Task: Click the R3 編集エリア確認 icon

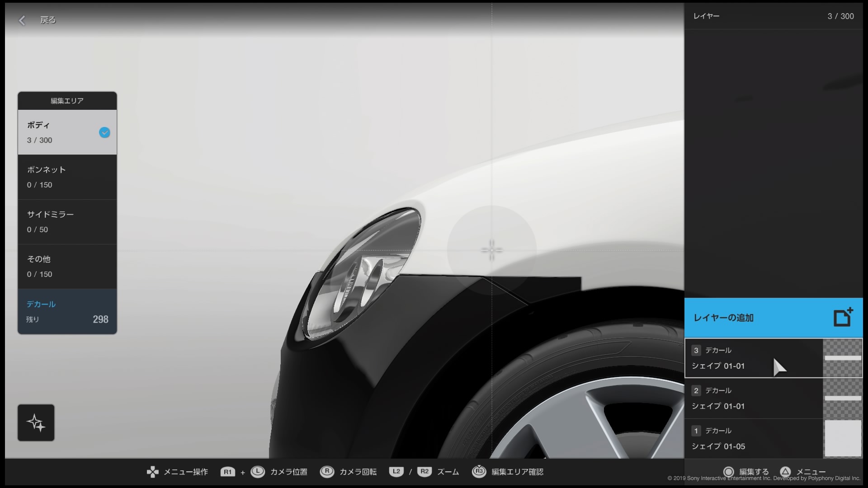Action: coord(479,471)
